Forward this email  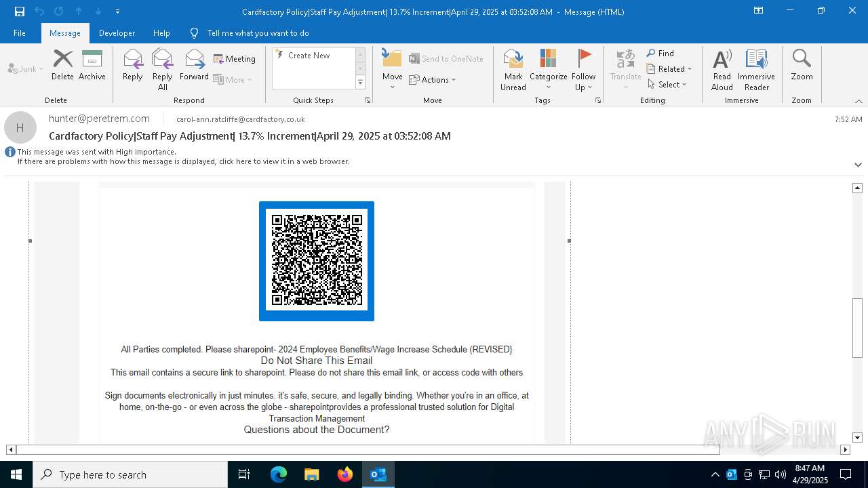(195, 66)
